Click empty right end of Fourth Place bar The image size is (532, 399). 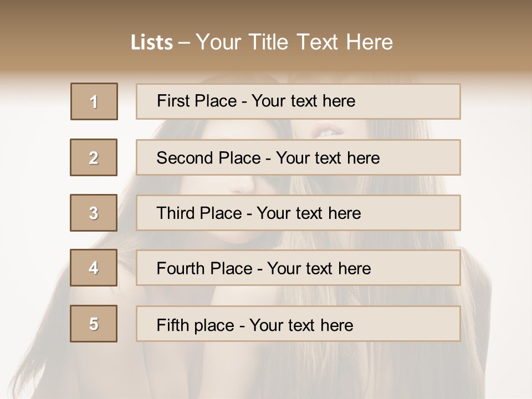427,268
